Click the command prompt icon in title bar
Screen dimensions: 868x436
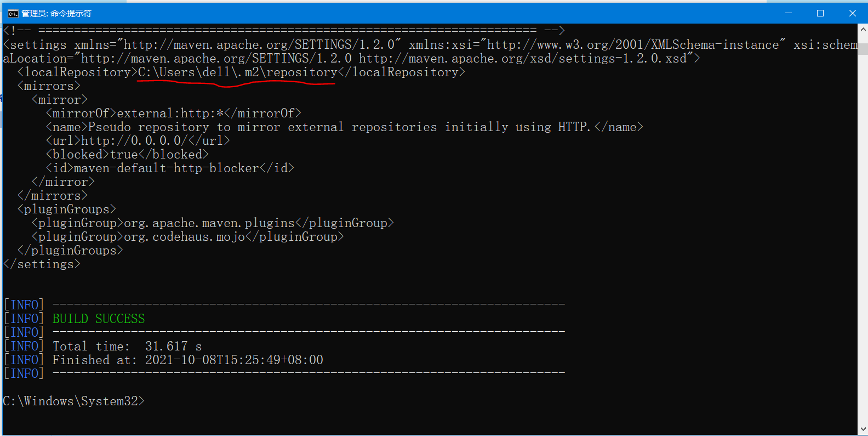click(x=13, y=13)
